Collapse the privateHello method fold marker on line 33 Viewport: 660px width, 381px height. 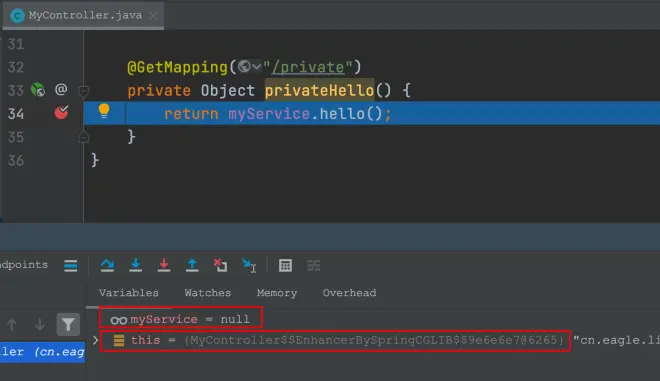84,91
